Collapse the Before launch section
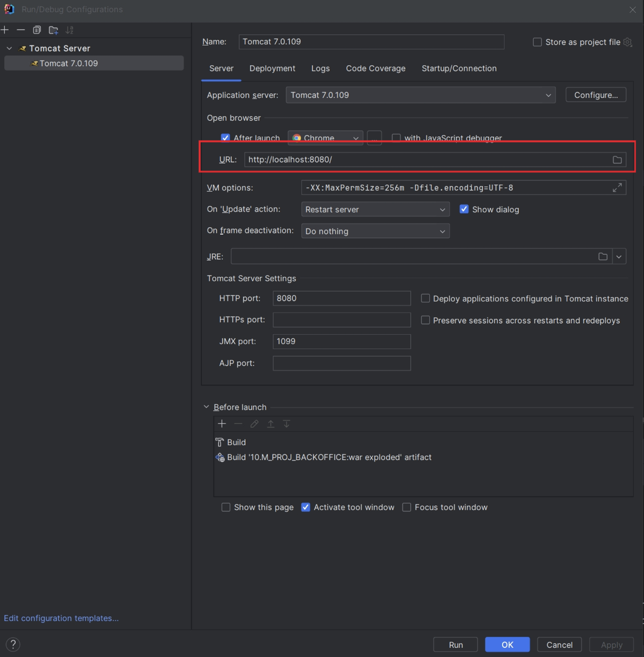 [x=206, y=407]
